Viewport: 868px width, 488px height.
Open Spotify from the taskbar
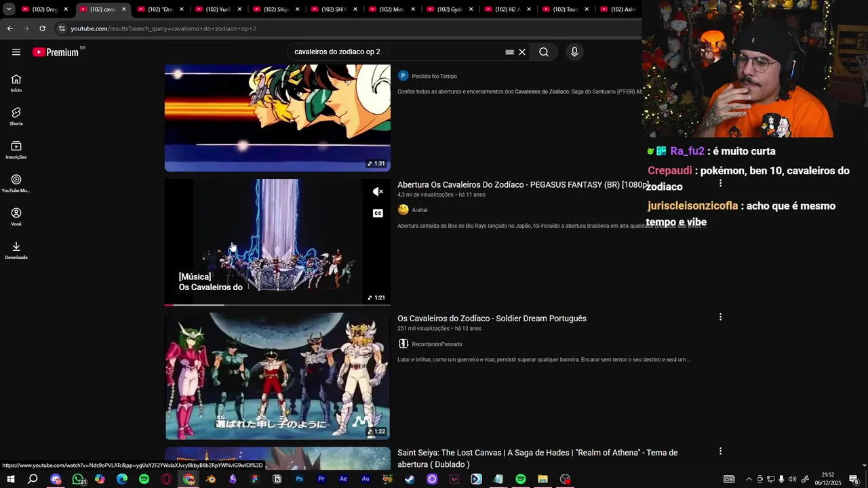pos(144,479)
